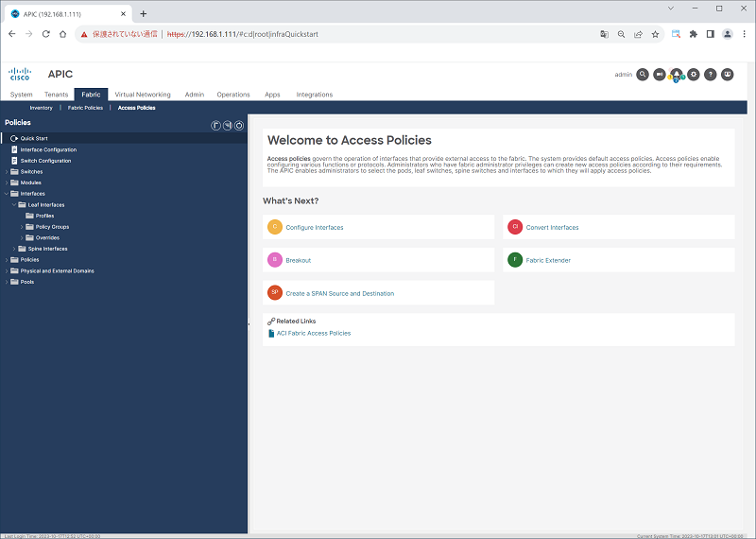Open the Tenants tab
The width and height of the screenshot is (756, 539).
(57, 95)
